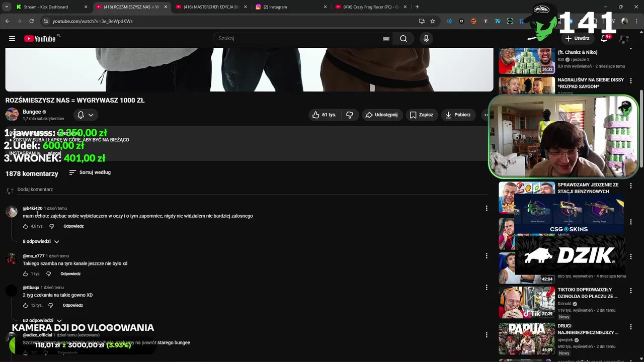Click the address bar URL

pyautogui.click(x=93, y=21)
